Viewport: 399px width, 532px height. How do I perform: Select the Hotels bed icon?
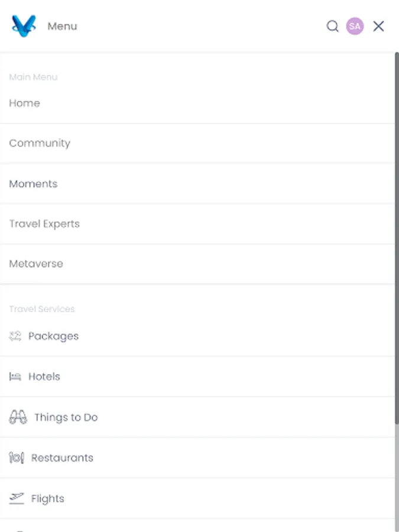coord(15,377)
